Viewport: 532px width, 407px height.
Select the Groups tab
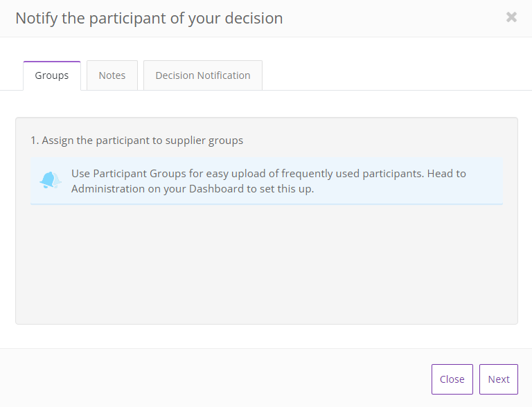point(52,75)
